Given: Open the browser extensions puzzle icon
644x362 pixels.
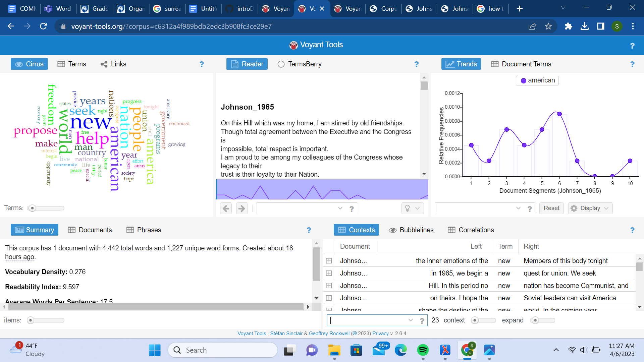Looking at the screenshot, I should point(568,26).
